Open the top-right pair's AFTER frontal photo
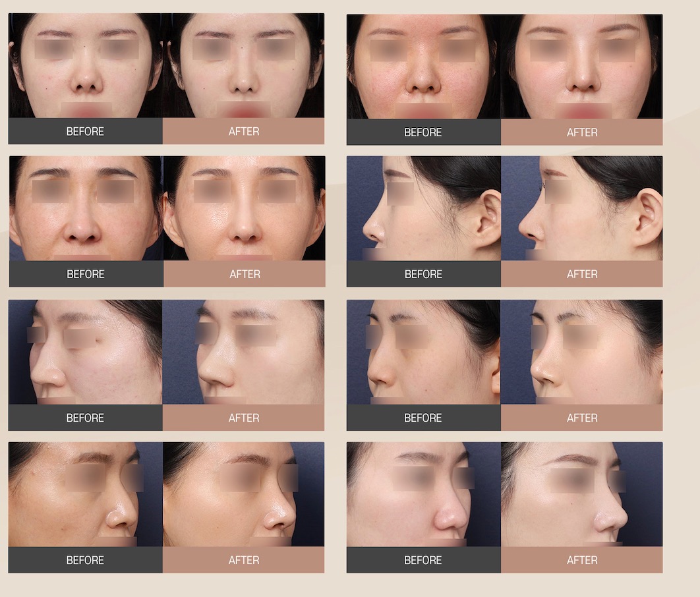The width and height of the screenshot is (700, 597). 582,67
